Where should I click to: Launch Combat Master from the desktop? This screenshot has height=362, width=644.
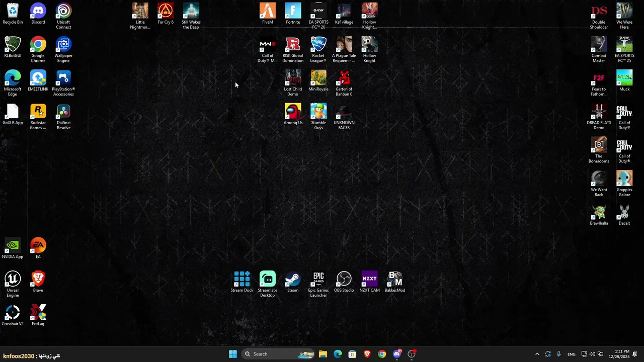(x=599, y=50)
